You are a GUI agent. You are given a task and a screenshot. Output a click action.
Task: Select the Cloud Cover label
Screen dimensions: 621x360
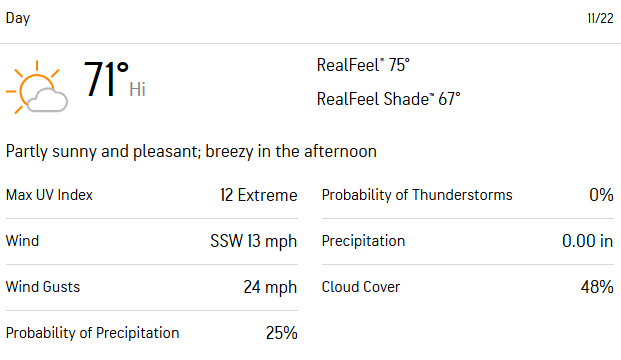coord(361,287)
